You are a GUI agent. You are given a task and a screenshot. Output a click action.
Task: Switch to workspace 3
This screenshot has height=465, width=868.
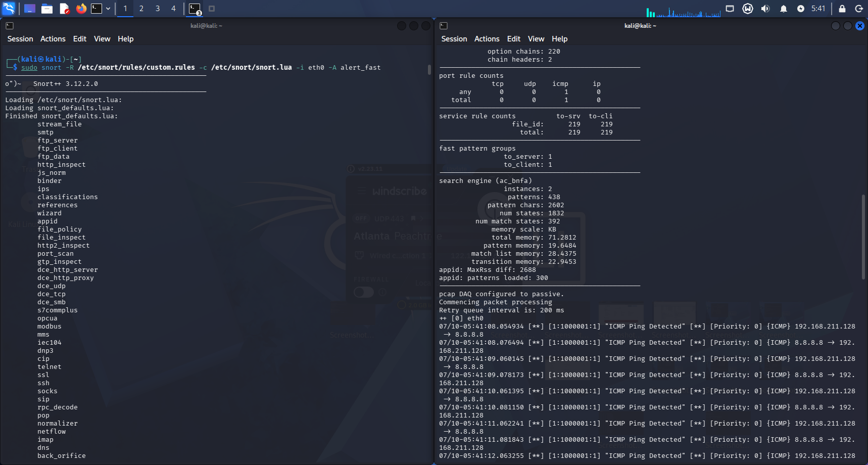point(158,9)
